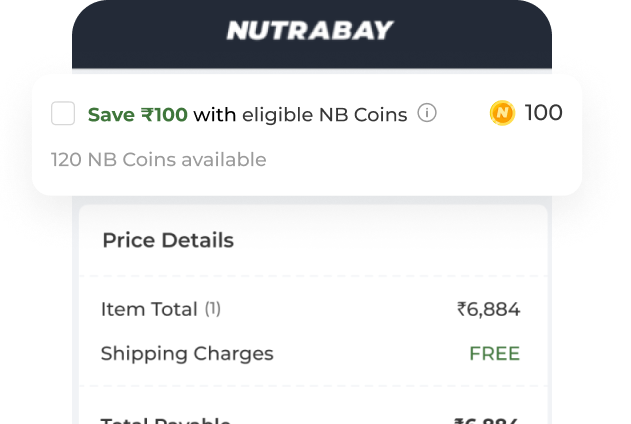Click the Total Payable label
Screen dimensions: 631x424
[x=166, y=419]
